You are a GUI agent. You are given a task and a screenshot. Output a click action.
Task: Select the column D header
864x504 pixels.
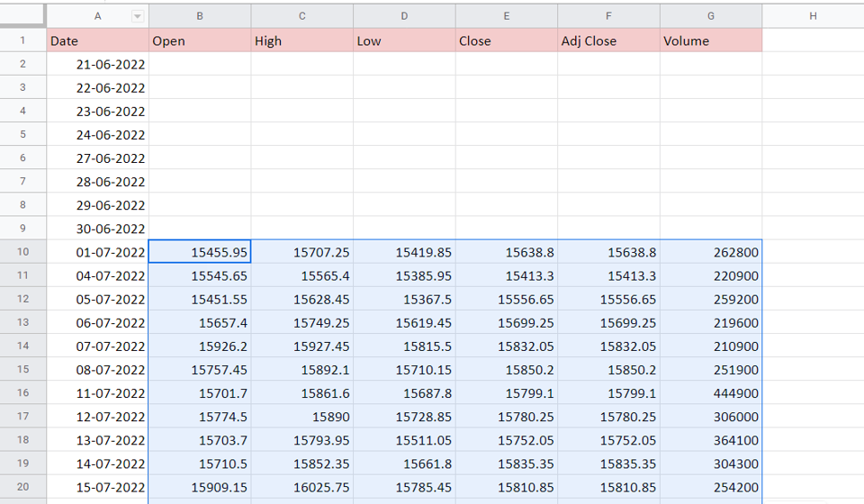pos(404,16)
